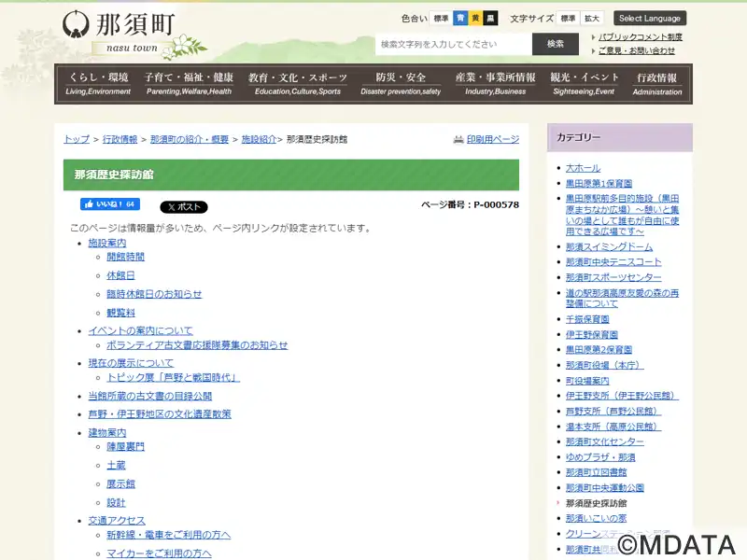This screenshot has width=747, height=560.
Task: Open the パブリックコメント制度 link
Action: click(x=640, y=37)
